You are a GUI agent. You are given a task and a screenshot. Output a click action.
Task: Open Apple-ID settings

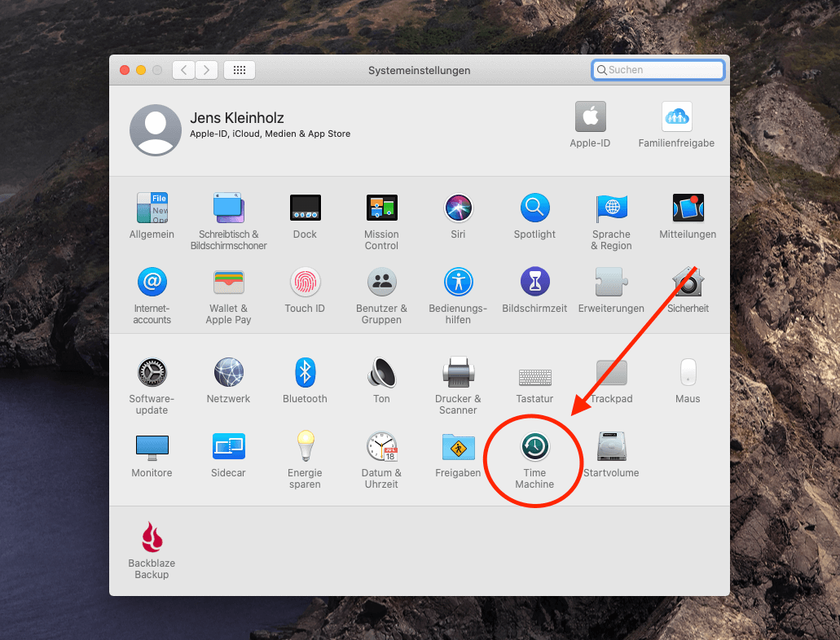click(590, 117)
